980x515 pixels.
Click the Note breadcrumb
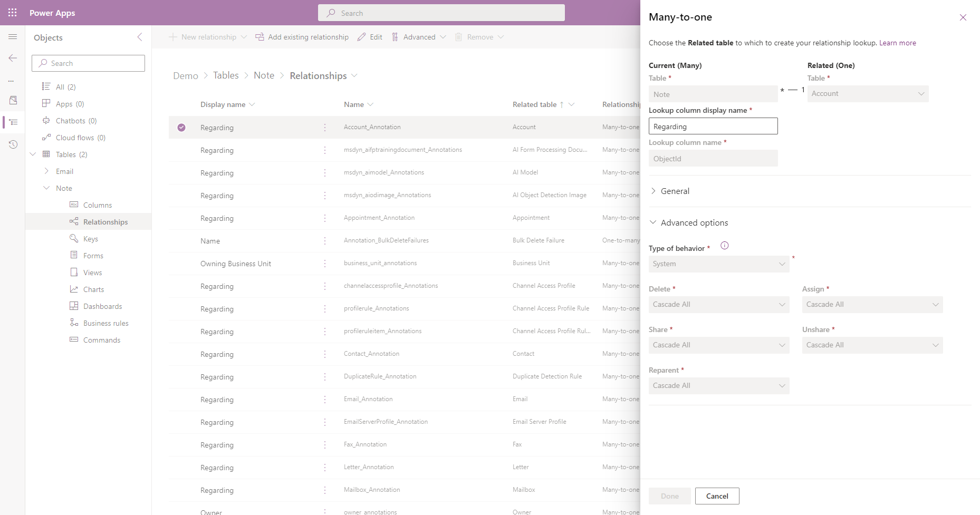click(x=264, y=75)
